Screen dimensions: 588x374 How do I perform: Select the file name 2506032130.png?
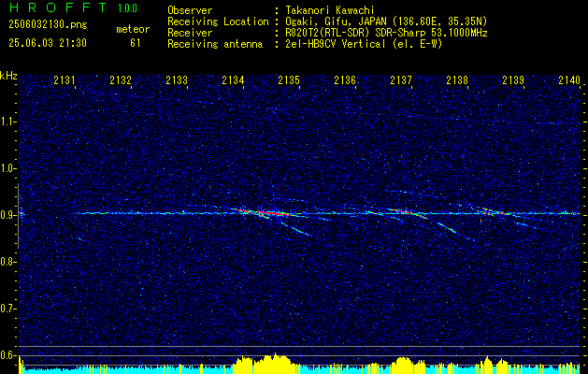tap(48, 25)
